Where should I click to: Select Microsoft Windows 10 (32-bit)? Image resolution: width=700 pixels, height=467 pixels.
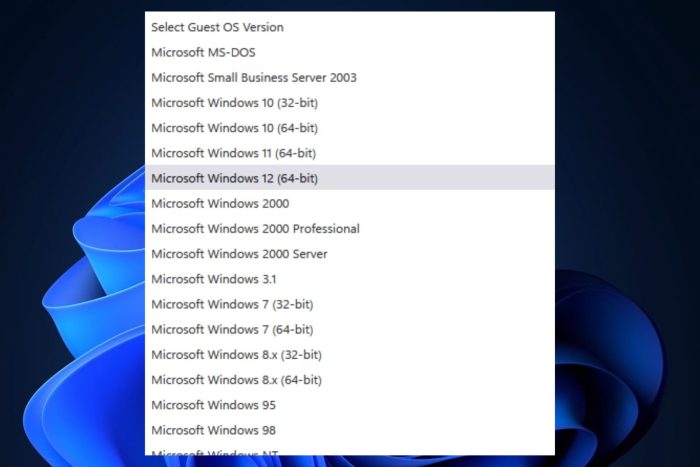pyautogui.click(x=350, y=103)
